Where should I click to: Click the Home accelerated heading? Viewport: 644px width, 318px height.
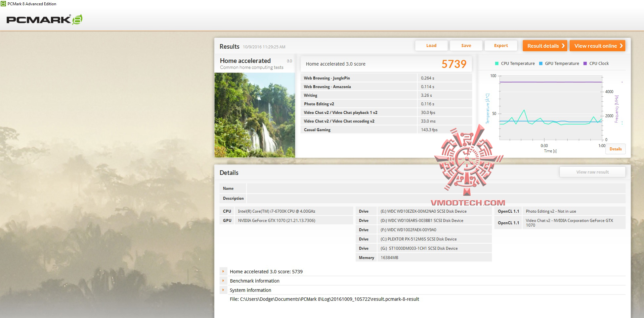245,61
